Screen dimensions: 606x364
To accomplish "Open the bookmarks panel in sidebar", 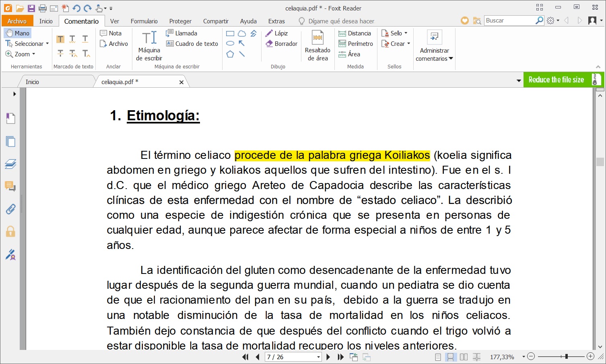I will (10, 118).
